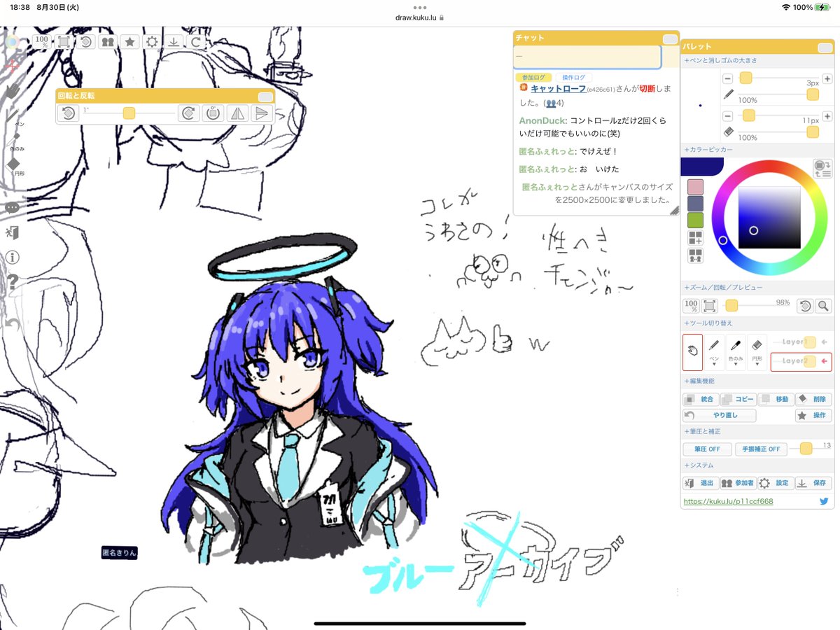840x630 pixels.
Task: Collapse the カラーピッカー section
Action: [x=708, y=148]
